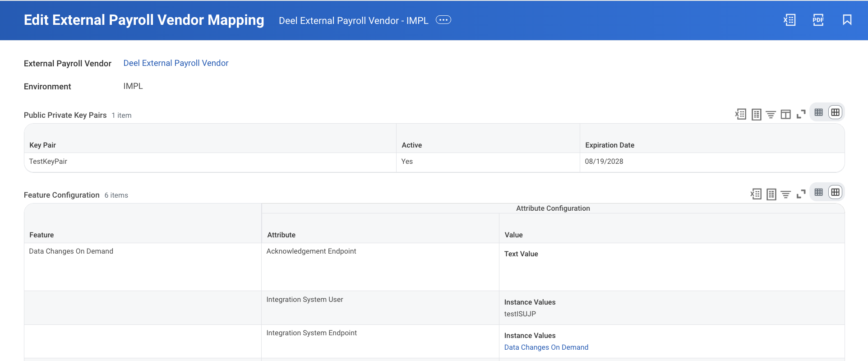Filter the Feature Configuration table
Screen dimensions: 868x361
tap(786, 194)
